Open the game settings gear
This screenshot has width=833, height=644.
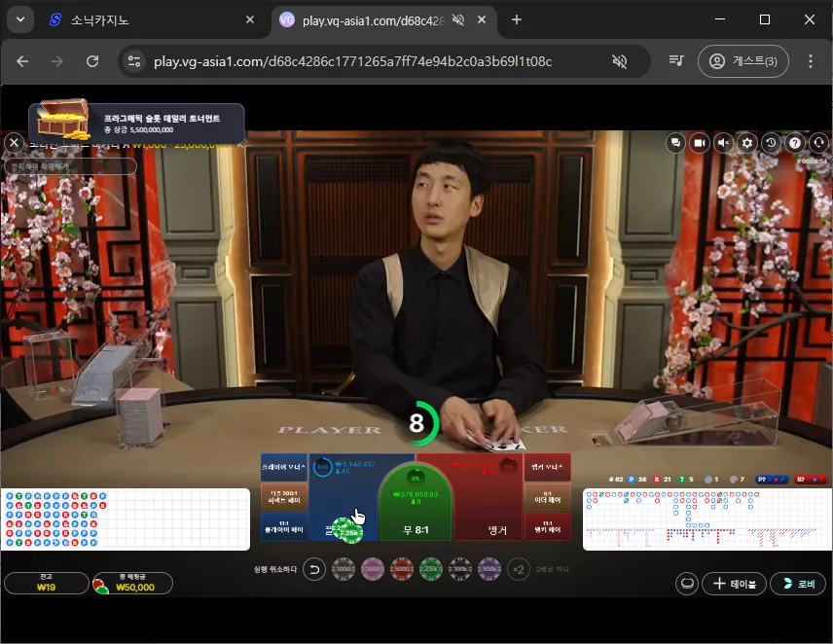[747, 143]
